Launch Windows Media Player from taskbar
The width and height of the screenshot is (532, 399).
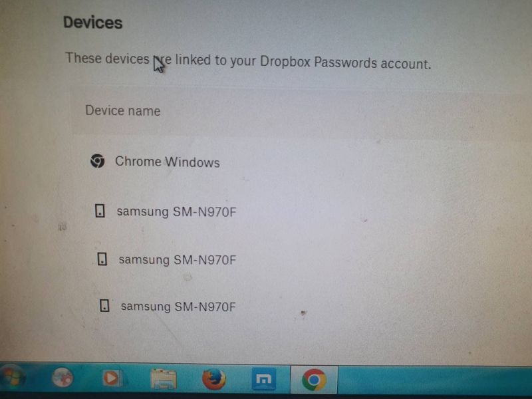(111, 378)
